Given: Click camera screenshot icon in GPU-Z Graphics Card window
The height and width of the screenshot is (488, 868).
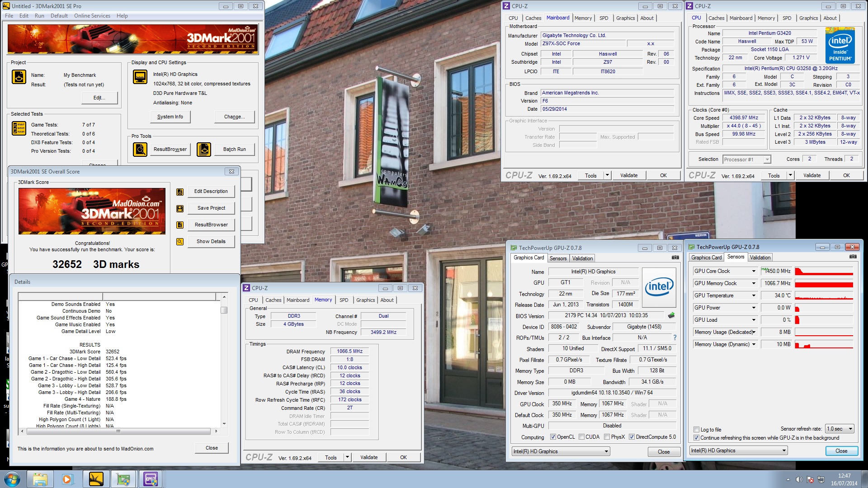Looking at the screenshot, I should click(675, 258).
